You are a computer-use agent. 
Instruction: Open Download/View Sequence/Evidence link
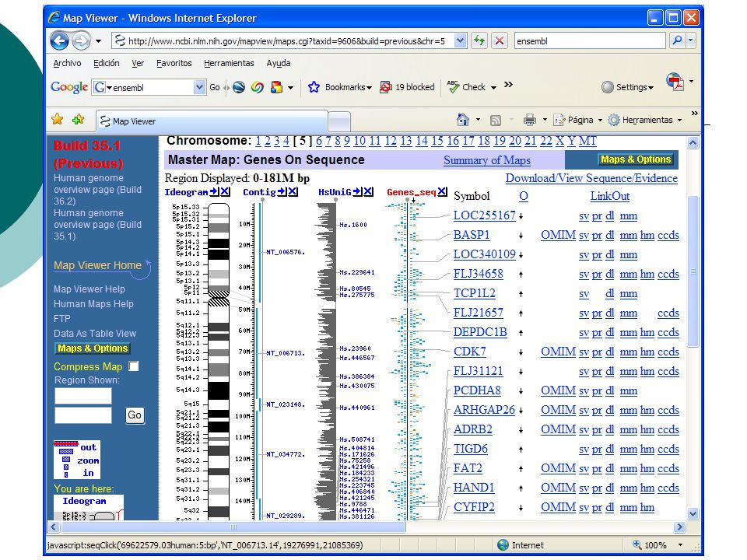(x=591, y=178)
